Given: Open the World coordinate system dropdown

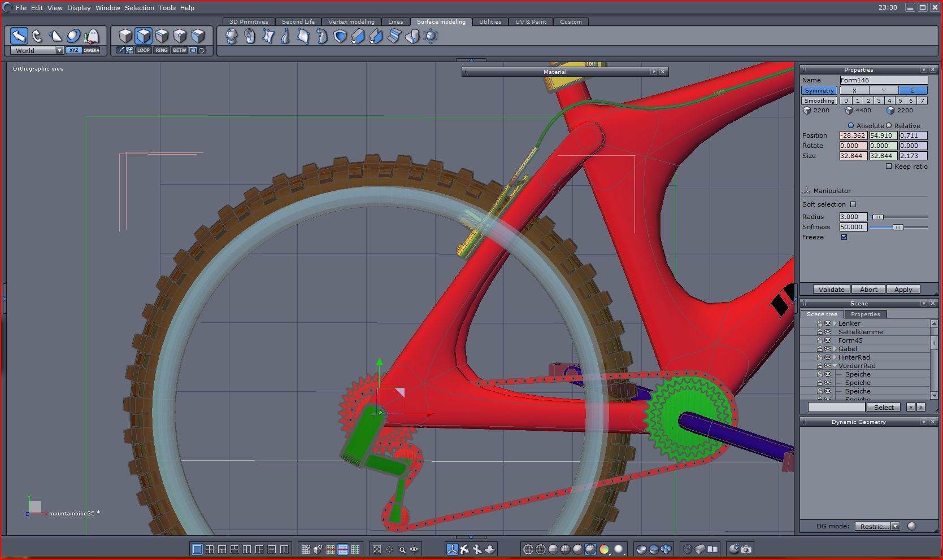Looking at the screenshot, I should (59, 50).
